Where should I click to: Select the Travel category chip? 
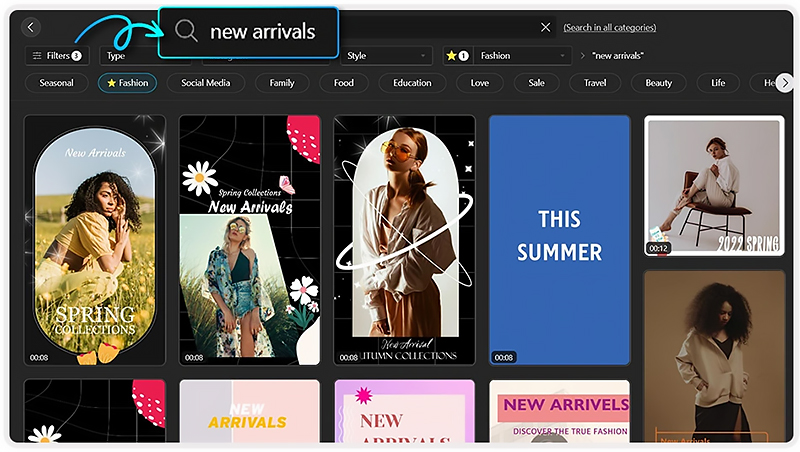click(x=595, y=83)
